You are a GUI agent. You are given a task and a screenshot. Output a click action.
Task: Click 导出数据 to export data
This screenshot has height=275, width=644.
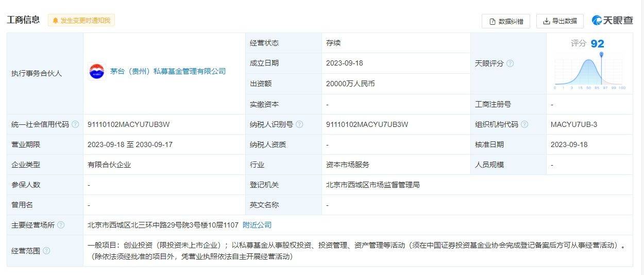(x=560, y=21)
